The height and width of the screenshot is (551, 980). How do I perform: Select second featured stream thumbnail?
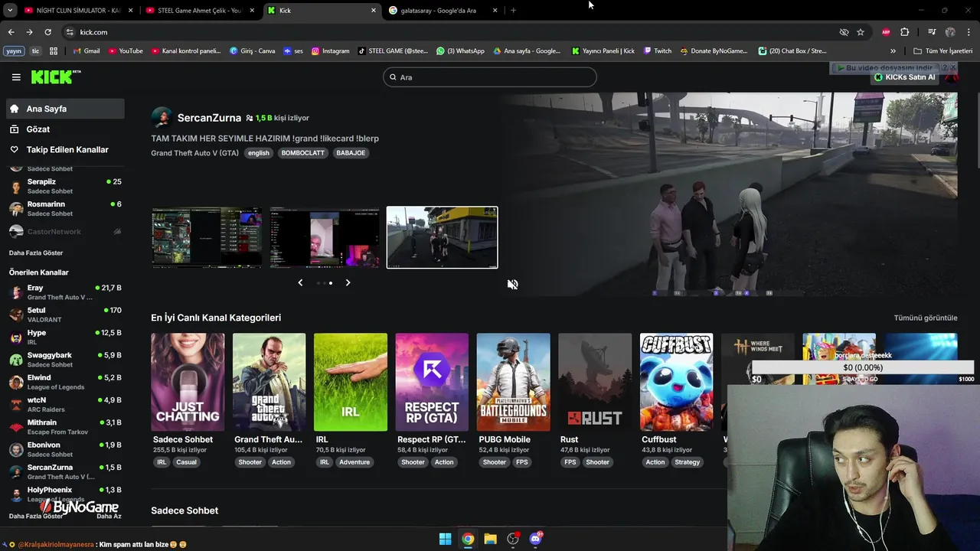pos(325,237)
